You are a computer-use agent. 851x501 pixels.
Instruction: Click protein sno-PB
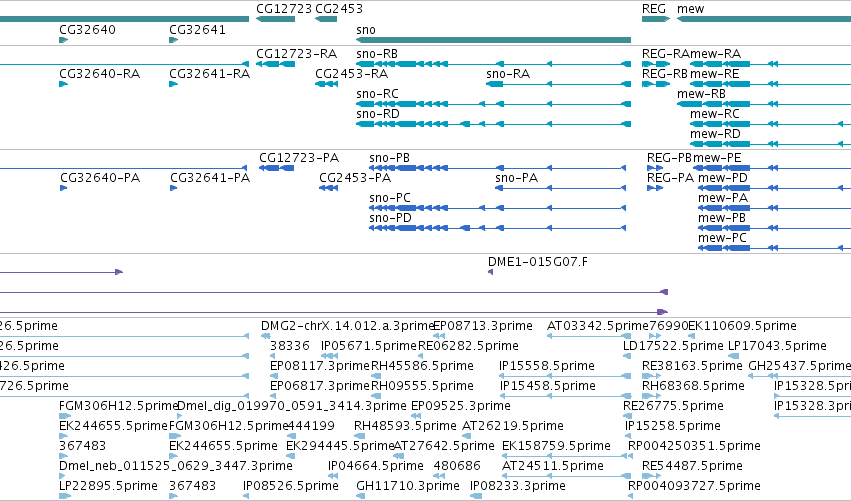pyautogui.click(x=390, y=158)
